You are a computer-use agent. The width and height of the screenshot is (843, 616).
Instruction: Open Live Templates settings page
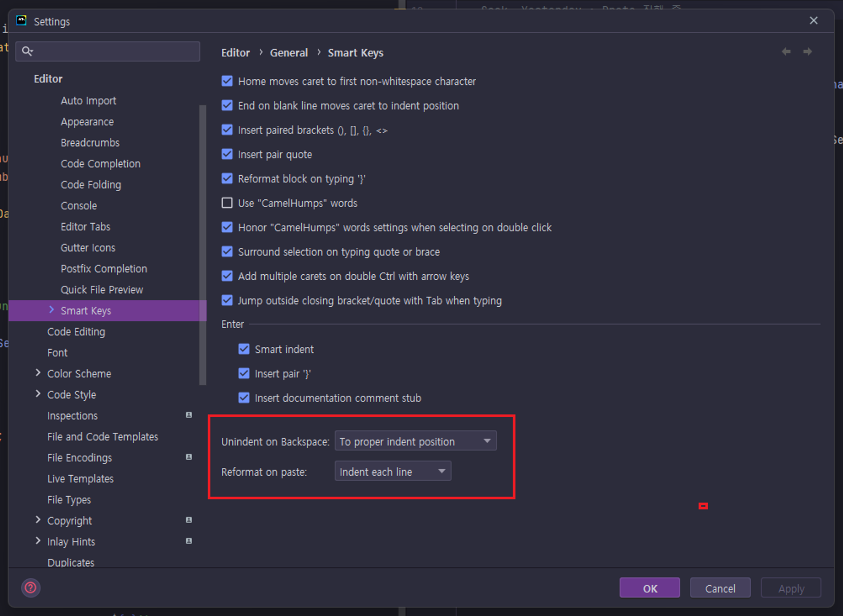tap(81, 479)
